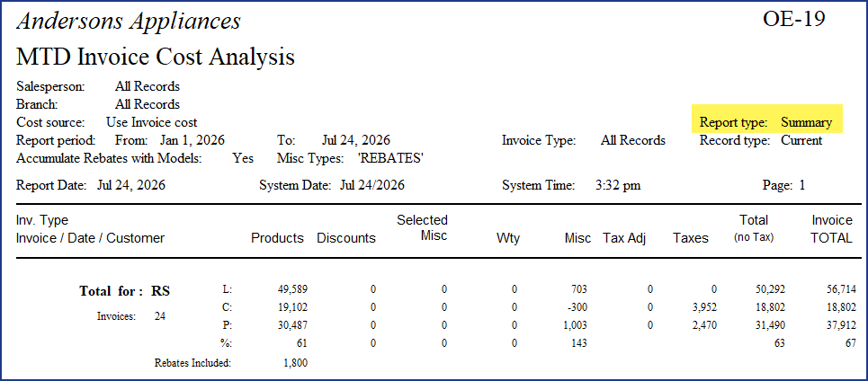868x381 pixels.
Task: Click the 'Record type:' label
Action: [x=735, y=140]
